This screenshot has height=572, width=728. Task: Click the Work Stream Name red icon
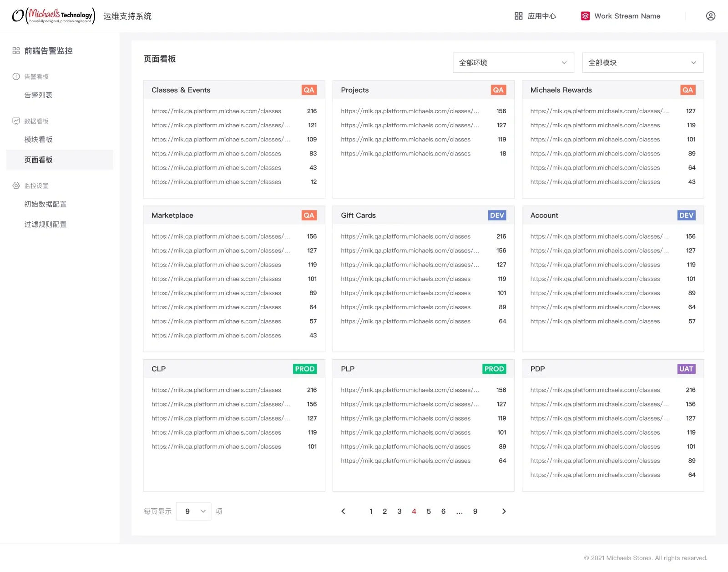[x=586, y=16]
